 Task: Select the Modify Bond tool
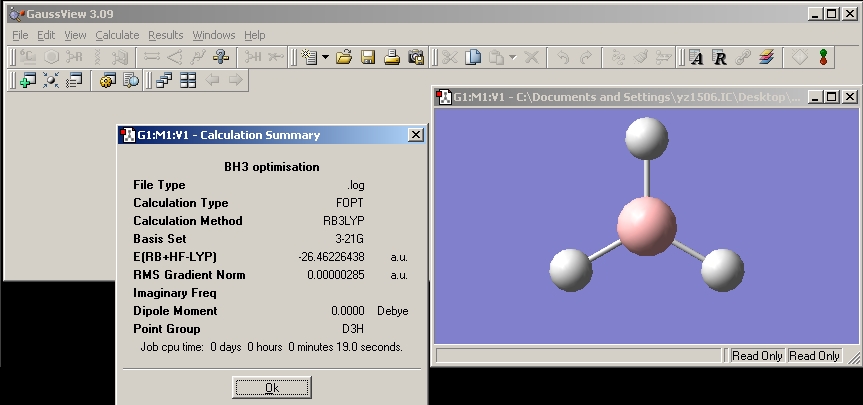(151, 57)
